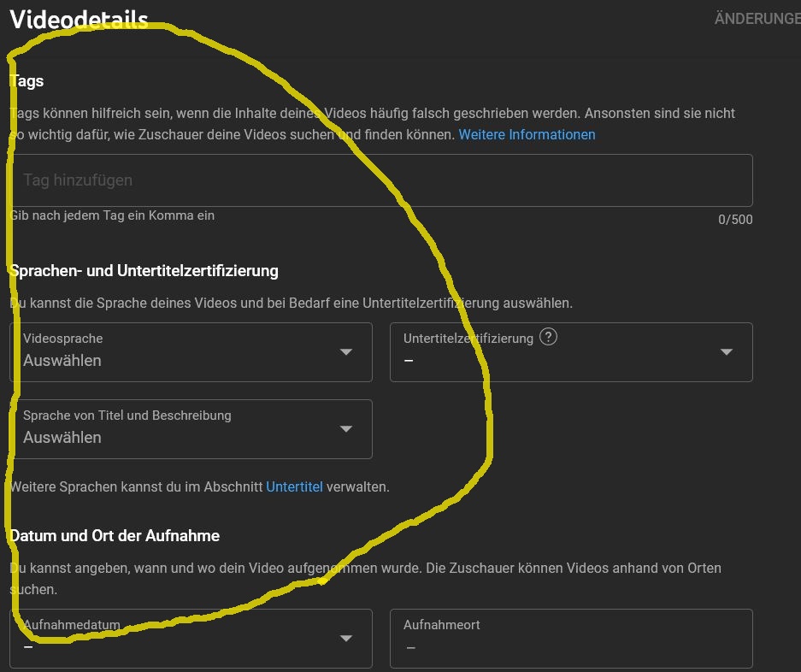Click the help question mark beside Untertitelzertifizierung
Image resolution: width=801 pixels, height=672 pixels.
tap(549, 337)
